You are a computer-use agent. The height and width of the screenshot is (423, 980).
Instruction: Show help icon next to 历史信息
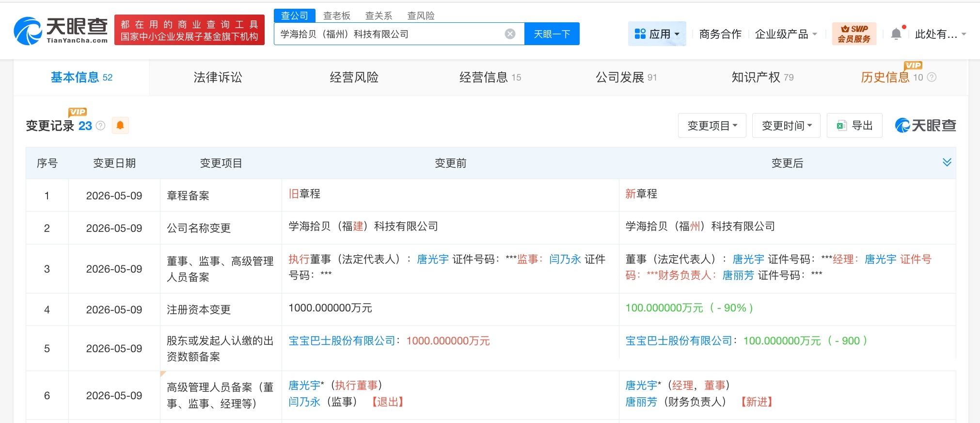pyautogui.click(x=932, y=77)
